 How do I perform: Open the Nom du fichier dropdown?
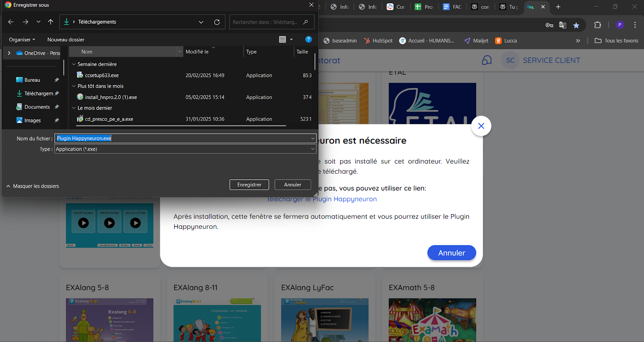click(x=313, y=139)
